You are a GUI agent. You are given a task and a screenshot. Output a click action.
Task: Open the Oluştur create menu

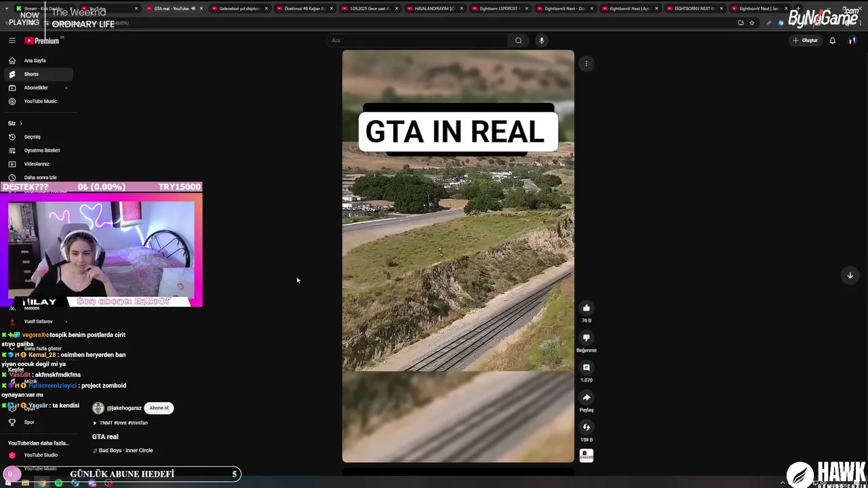pyautogui.click(x=806, y=41)
